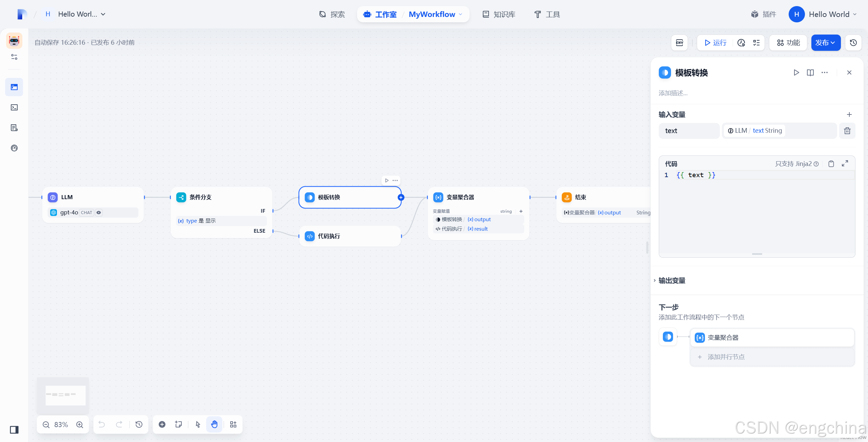Switch to pointer selection mode
This screenshot has height=442, width=868.
pyautogui.click(x=198, y=424)
